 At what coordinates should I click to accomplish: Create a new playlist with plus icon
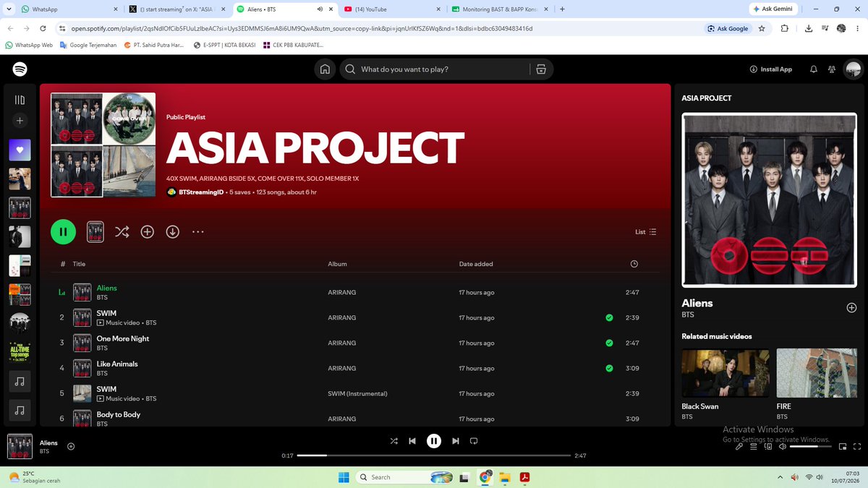point(20,121)
